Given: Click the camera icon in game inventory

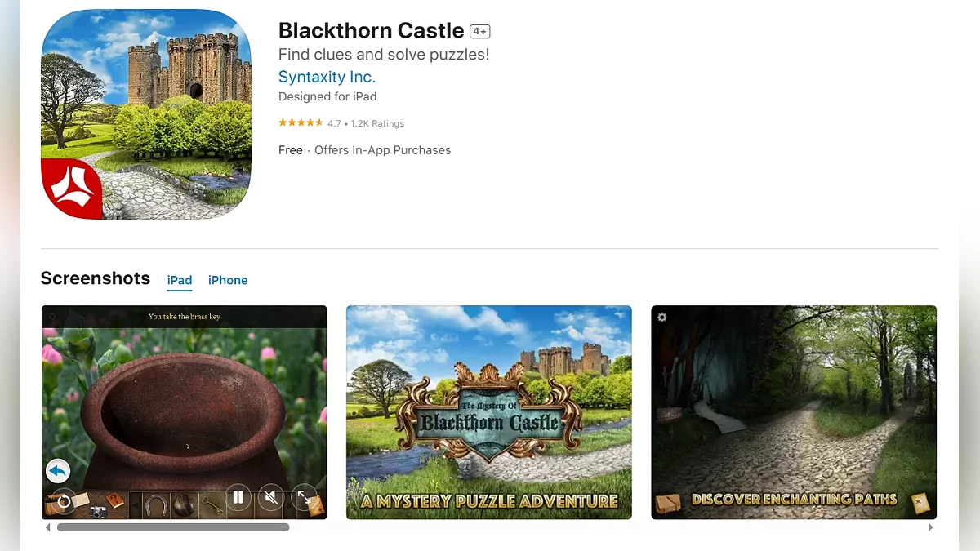Looking at the screenshot, I should 98,512.
